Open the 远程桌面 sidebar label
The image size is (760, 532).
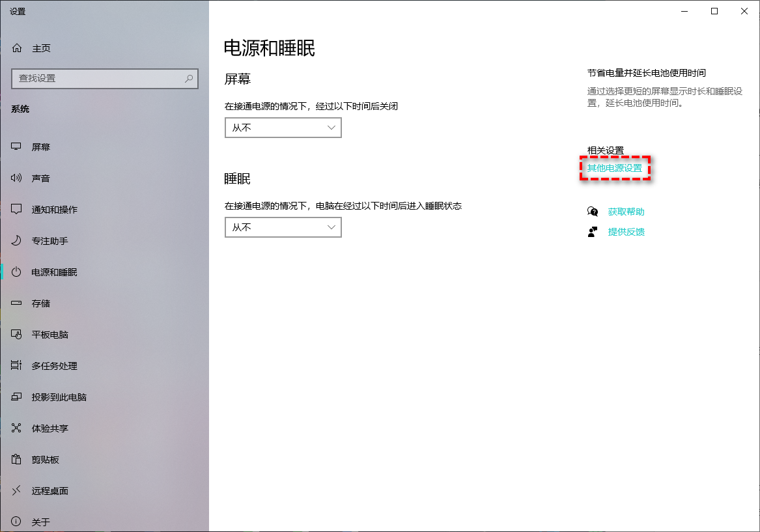pyautogui.click(x=49, y=491)
